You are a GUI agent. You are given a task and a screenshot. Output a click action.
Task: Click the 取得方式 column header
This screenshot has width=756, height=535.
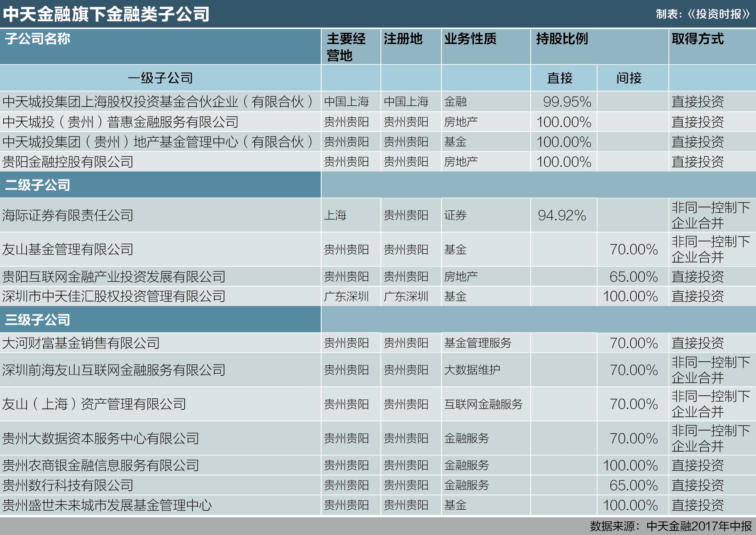[x=697, y=40]
